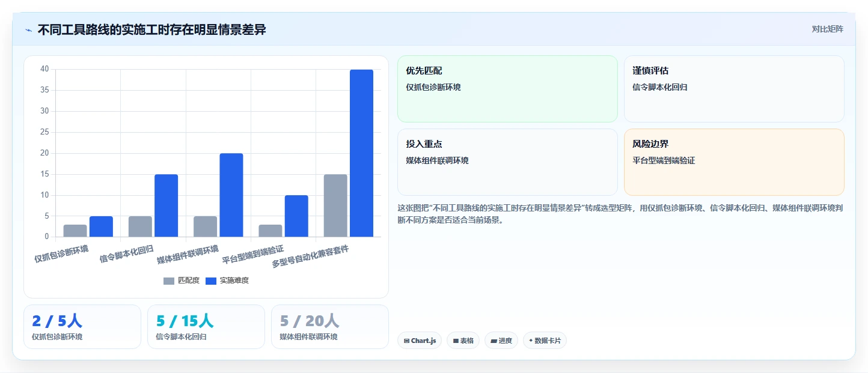Screen dimensions: 868x373
Task: Click the description paragraph starting 这张图把
Action: tap(619, 213)
